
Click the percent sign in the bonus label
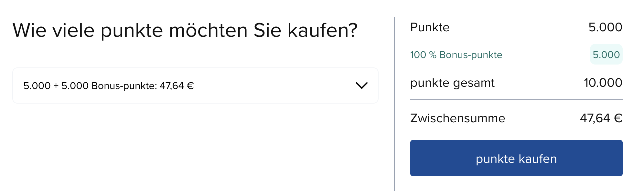click(433, 55)
